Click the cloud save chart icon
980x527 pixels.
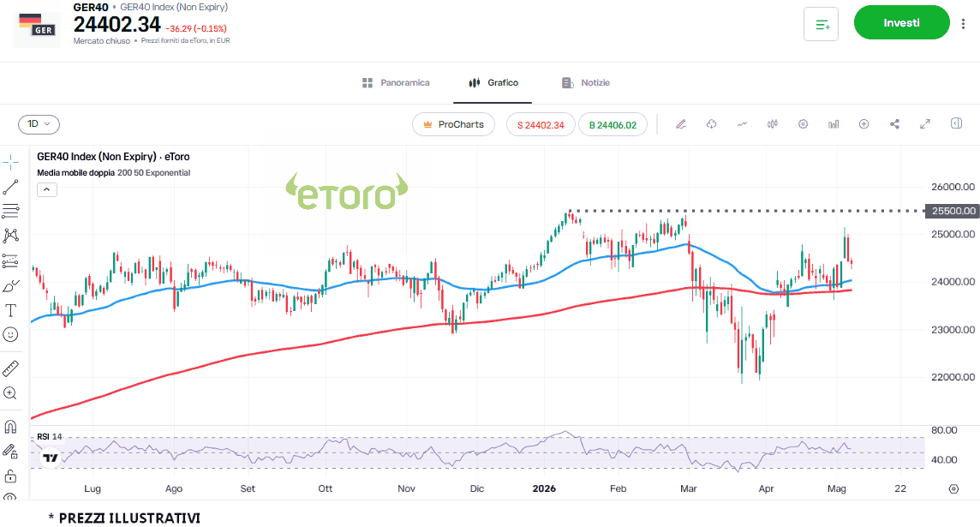click(711, 124)
